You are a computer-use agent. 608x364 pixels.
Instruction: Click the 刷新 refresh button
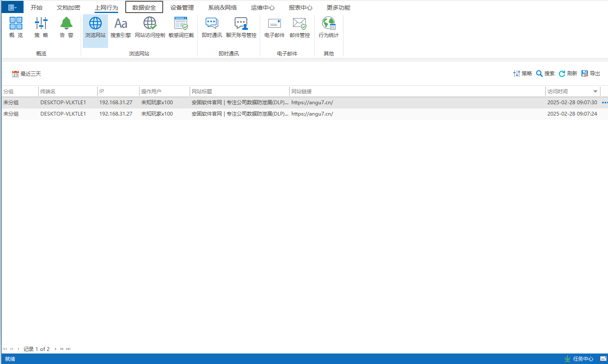point(568,74)
